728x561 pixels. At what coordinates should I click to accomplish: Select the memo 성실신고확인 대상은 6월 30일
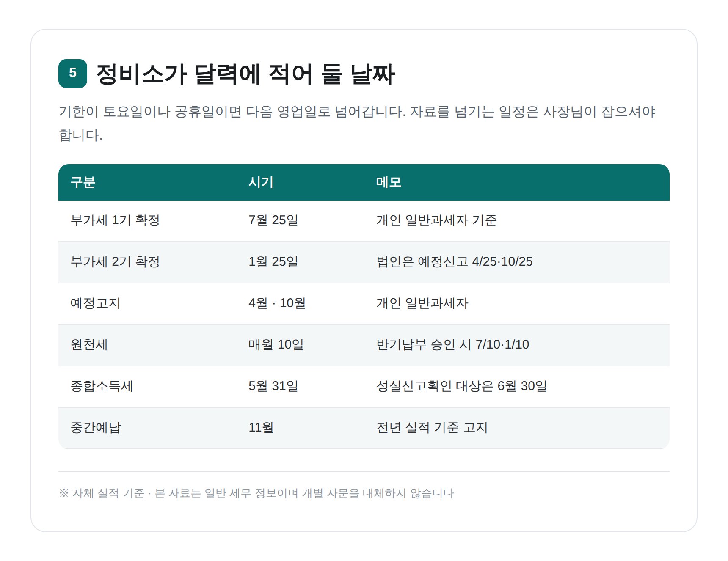click(x=462, y=386)
